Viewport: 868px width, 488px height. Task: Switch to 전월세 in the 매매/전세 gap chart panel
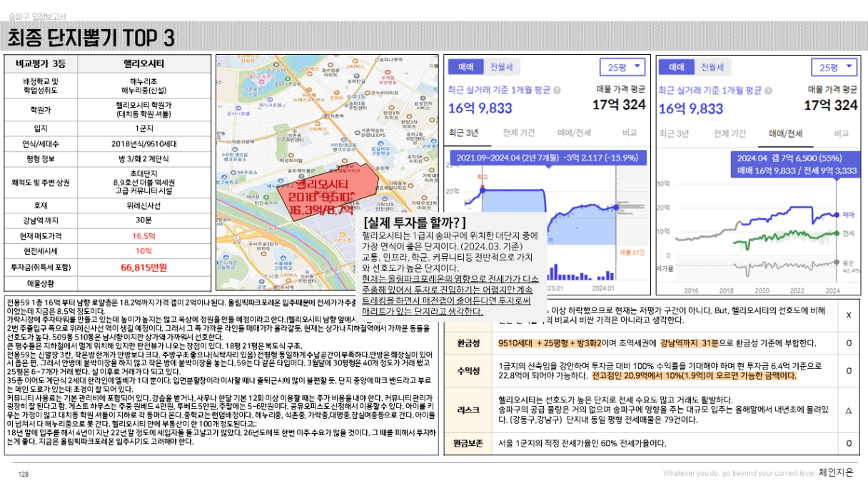click(x=712, y=67)
